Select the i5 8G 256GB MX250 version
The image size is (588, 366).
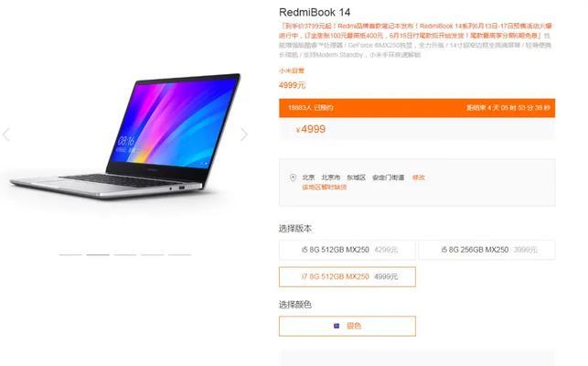click(486, 250)
